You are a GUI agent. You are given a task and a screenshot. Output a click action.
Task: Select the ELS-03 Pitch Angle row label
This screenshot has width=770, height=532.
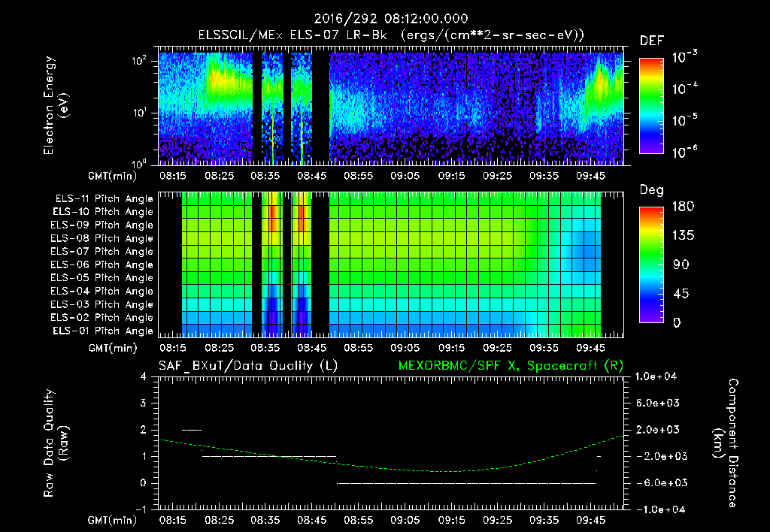point(102,304)
